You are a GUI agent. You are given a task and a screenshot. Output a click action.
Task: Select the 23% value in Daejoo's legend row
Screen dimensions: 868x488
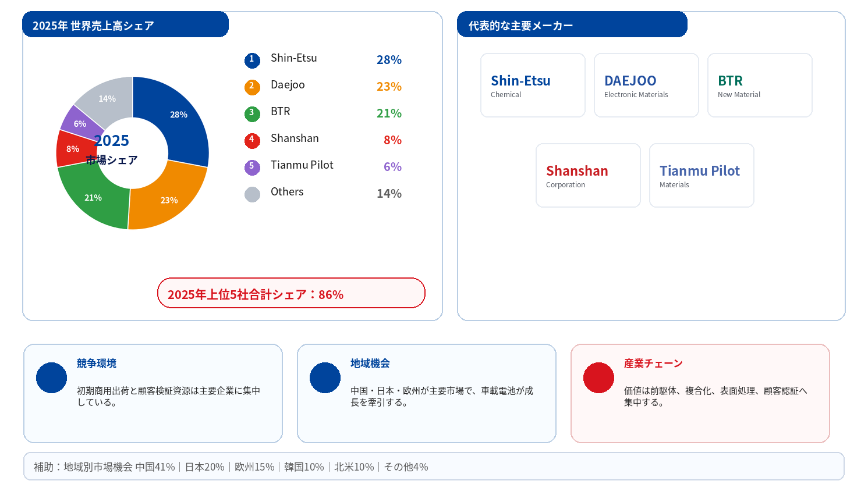389,87
